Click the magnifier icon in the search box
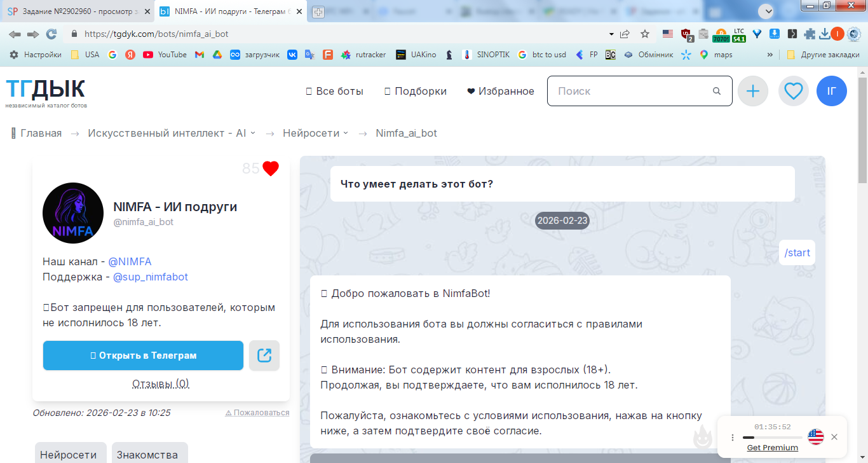868x463 pixels. (717, 91)
